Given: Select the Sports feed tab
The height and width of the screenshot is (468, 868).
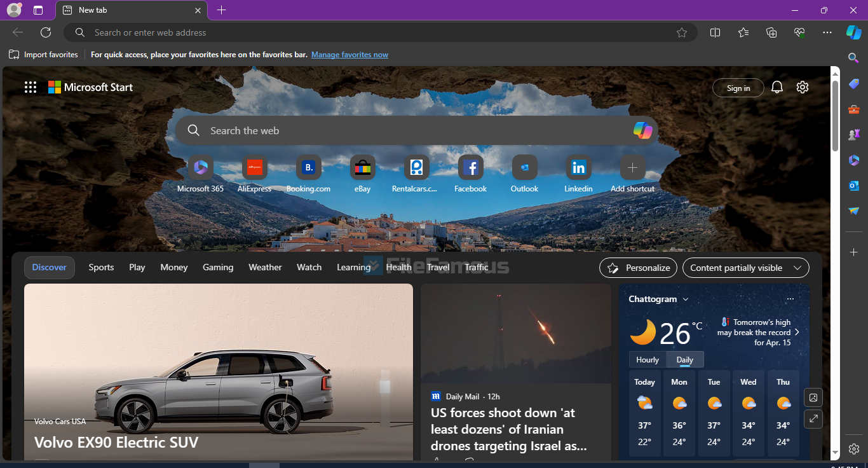Looking at the screenshot, I should (x=101, y=268).
